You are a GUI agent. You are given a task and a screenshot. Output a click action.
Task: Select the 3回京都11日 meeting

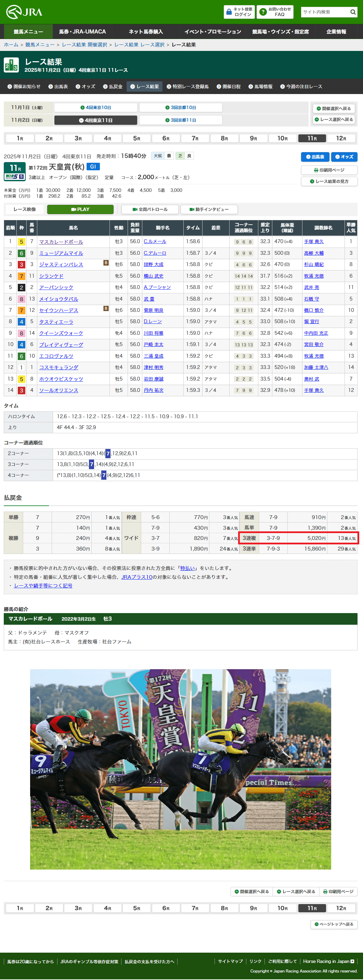click(181, 120)
